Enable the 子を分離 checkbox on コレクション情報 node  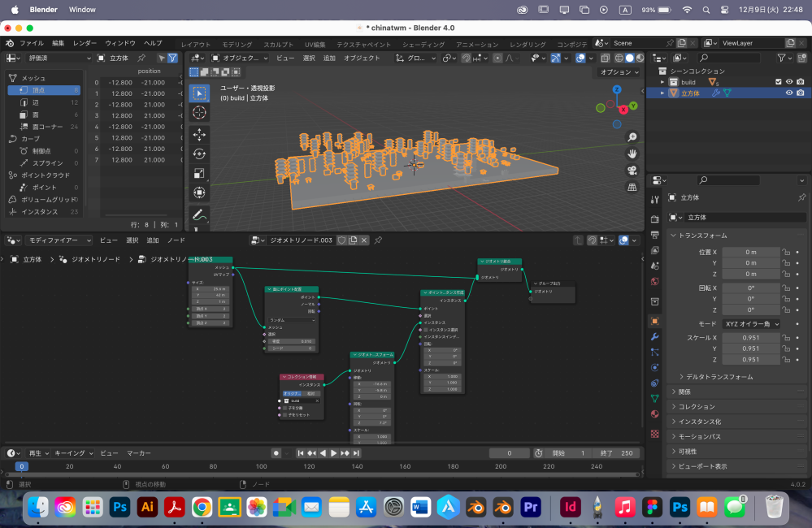(284, 408)
